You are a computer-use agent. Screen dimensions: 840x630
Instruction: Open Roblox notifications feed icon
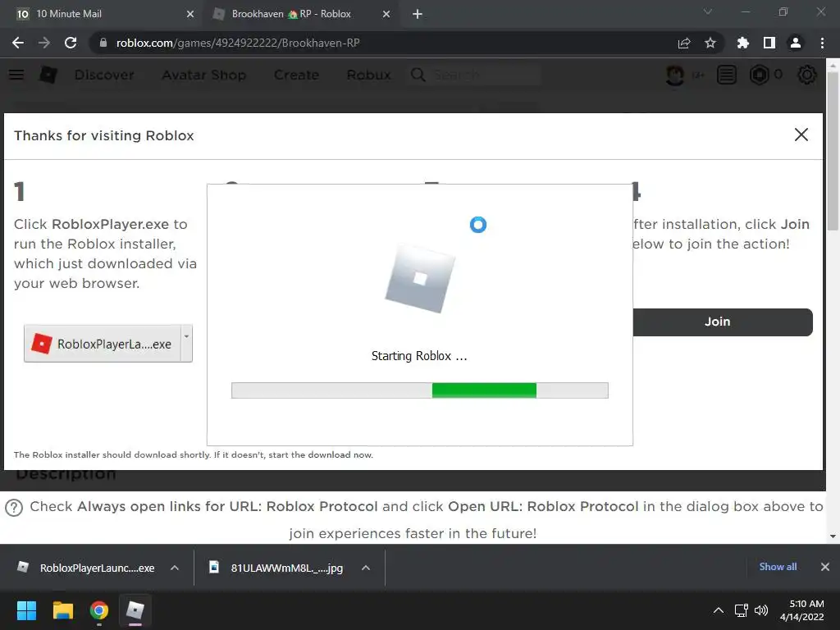[x=727, y=75]
